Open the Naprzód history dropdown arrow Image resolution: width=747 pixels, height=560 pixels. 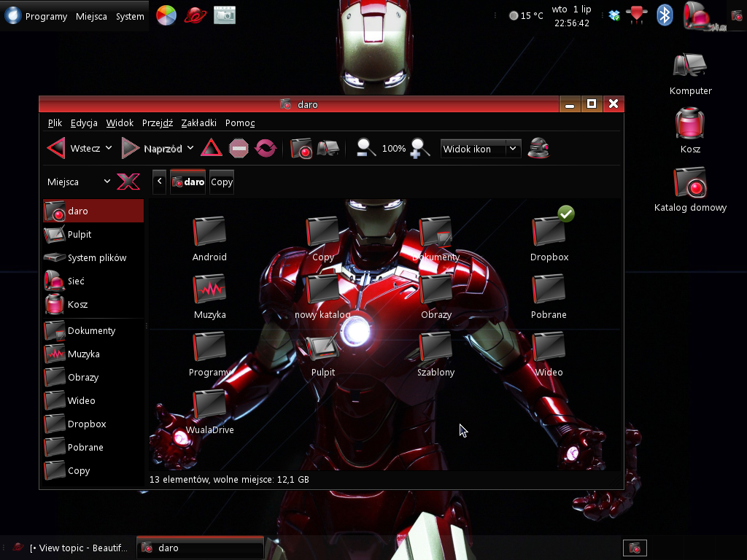190,148
